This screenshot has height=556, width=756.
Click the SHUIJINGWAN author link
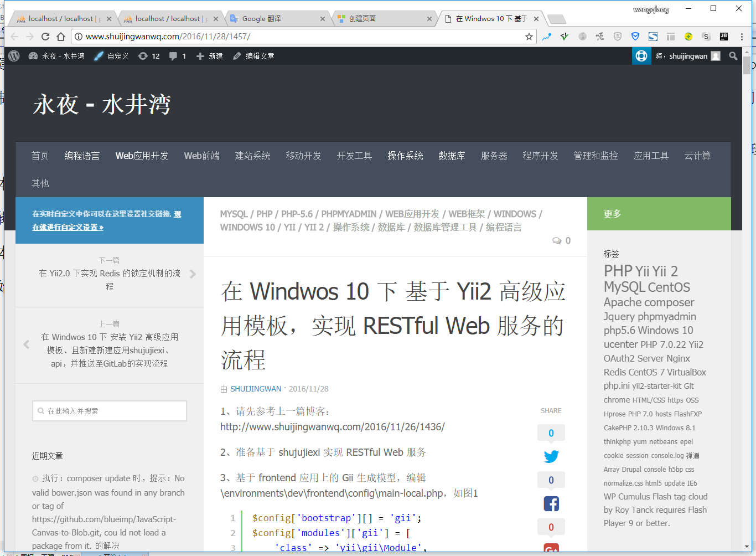pyautogui.click(x=256, y=389)
